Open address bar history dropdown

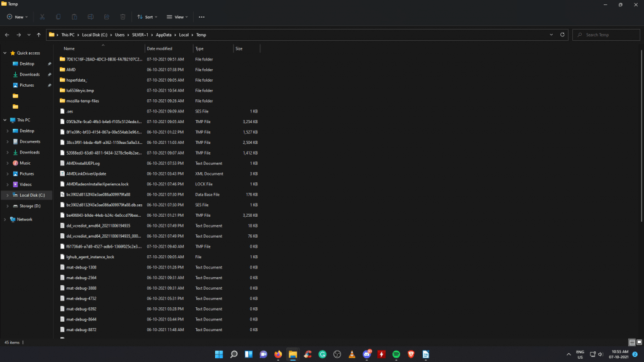tap(551, 35)
